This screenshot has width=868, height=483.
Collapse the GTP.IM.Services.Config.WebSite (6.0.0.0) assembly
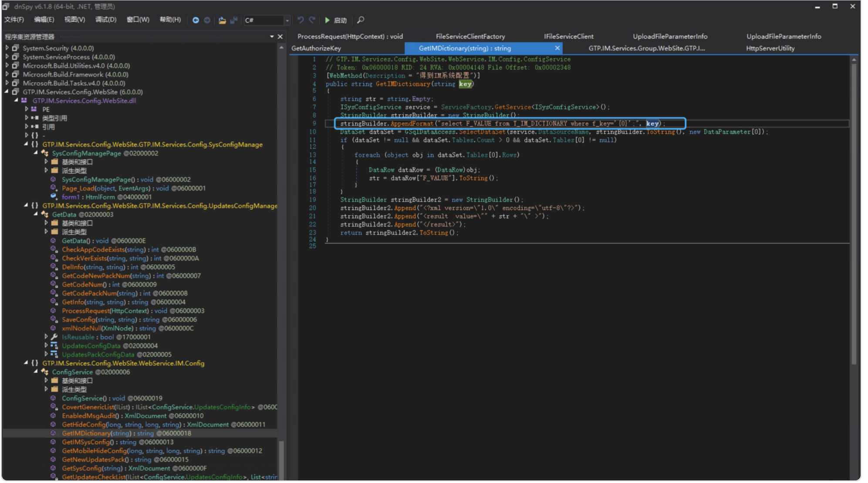(x=7, y=92)
